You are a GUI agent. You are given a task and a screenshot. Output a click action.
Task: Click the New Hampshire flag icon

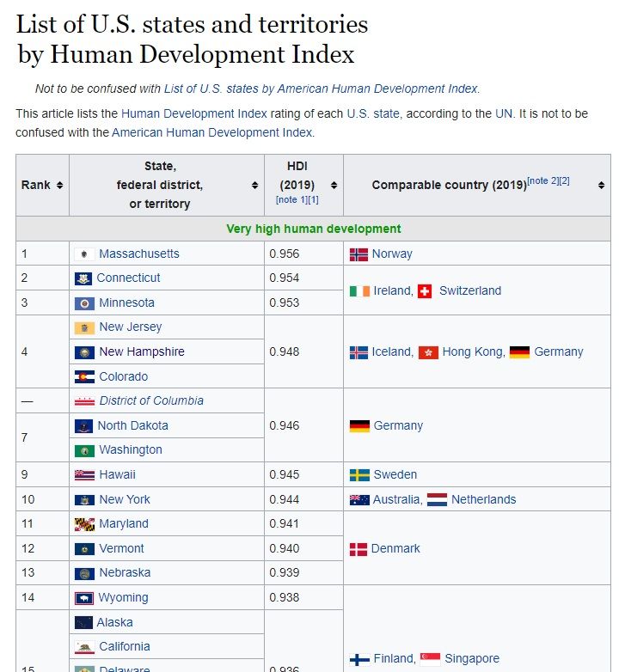click(x=84, y=352)
